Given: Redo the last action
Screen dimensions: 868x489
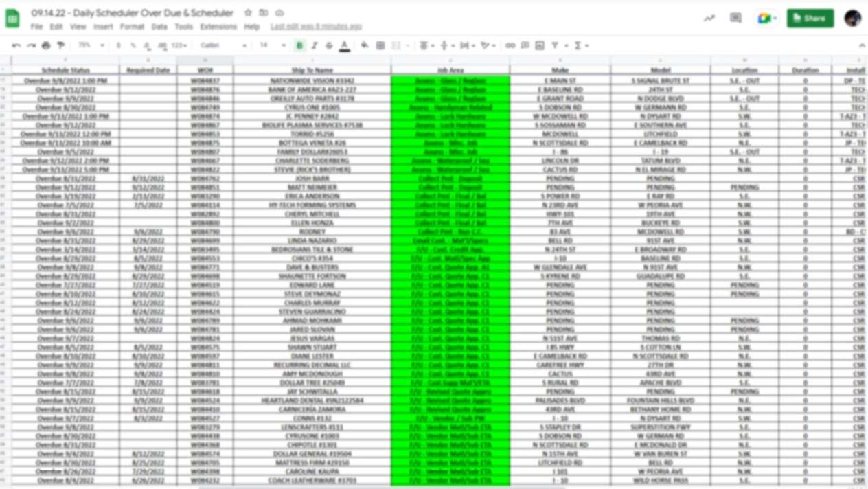Looking at the screenshot, I should click(31, 45).
